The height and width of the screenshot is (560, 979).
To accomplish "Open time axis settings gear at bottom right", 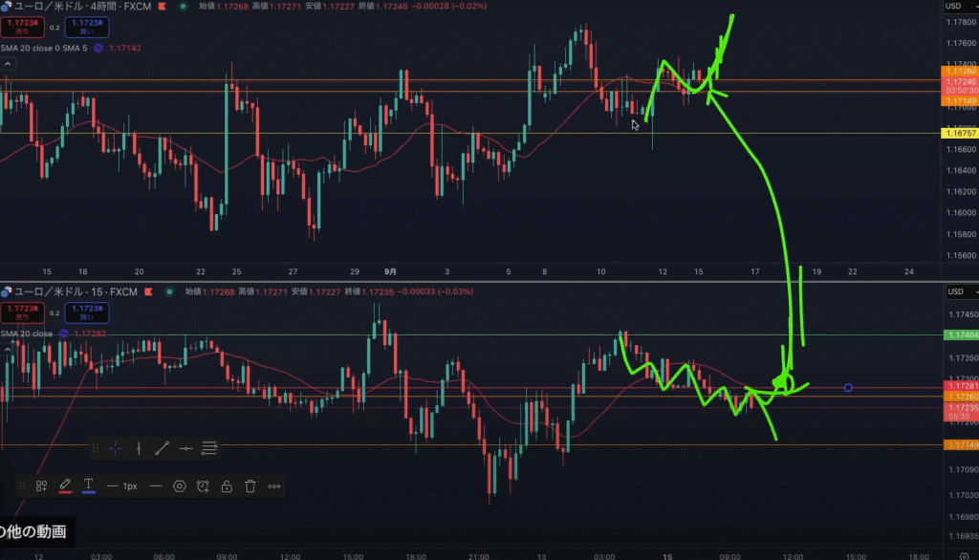I will point(964,555).
